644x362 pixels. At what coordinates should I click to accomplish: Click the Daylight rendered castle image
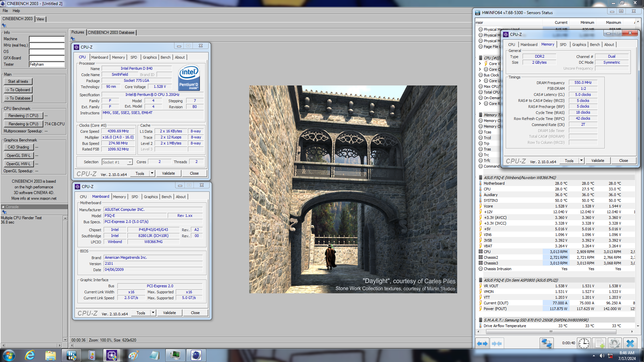353,189
